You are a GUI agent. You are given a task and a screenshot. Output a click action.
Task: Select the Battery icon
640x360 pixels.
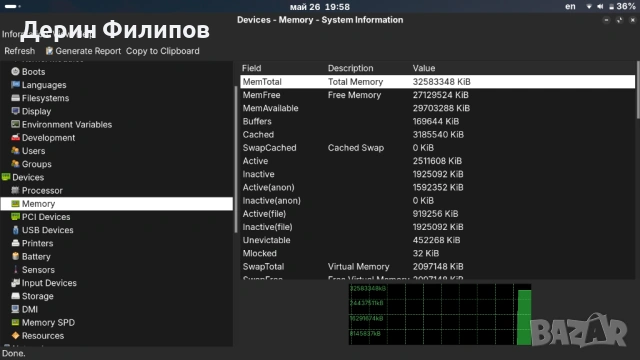(x=16, y=256)
